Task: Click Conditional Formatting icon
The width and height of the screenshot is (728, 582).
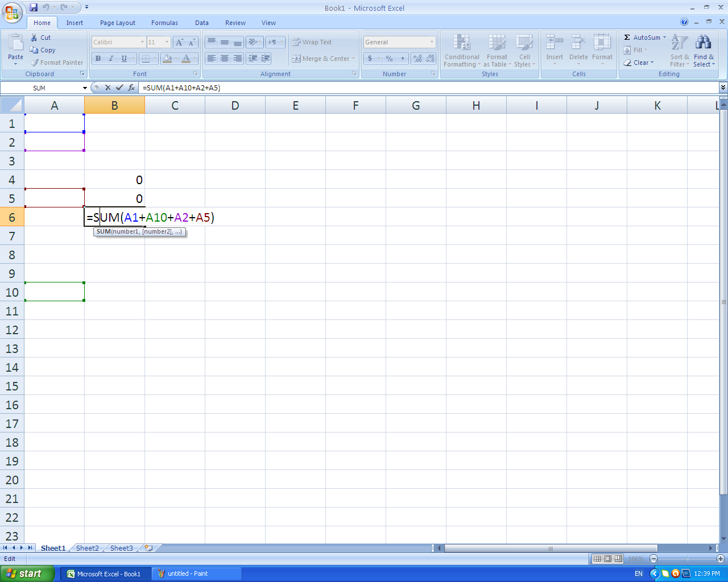Action: pos(462,43)
